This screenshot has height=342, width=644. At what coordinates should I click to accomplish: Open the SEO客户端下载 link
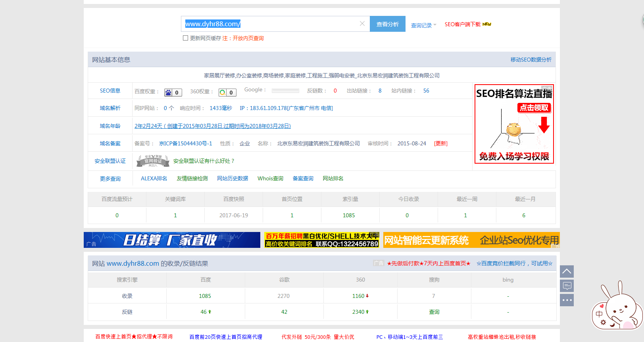coord(462,24)
